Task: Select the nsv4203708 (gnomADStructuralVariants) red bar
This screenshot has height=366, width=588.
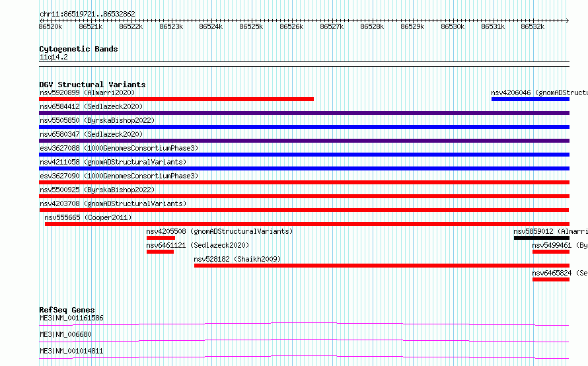Action: (x=304, y=210)
